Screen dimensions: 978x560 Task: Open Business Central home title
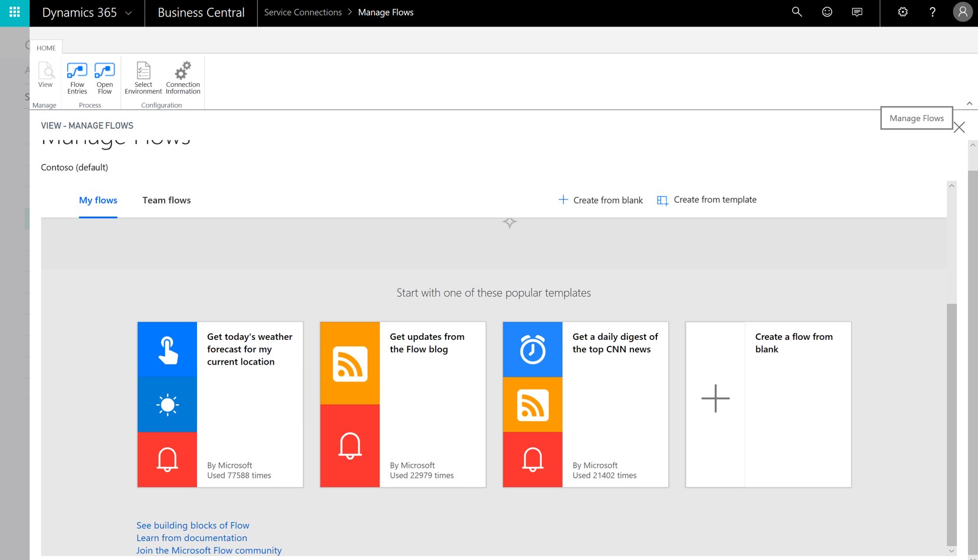(x=201, y=12)
